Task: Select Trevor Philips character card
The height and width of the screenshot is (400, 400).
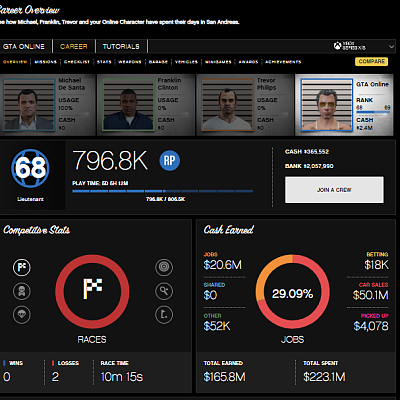Action: point(245,105)
